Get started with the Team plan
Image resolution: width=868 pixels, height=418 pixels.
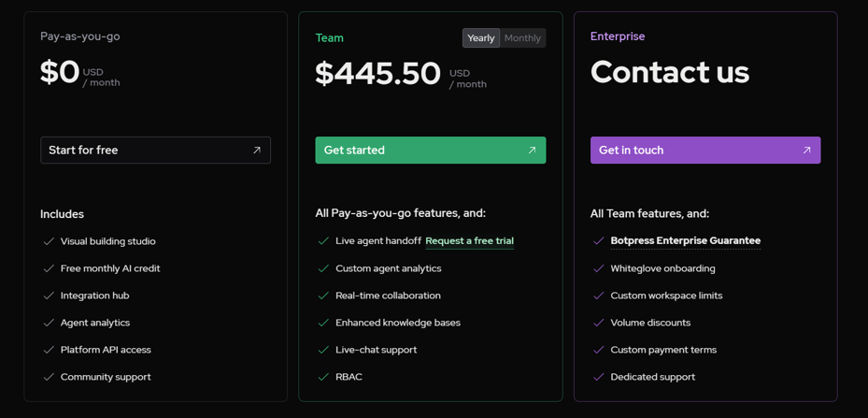[x=431, y=151]
